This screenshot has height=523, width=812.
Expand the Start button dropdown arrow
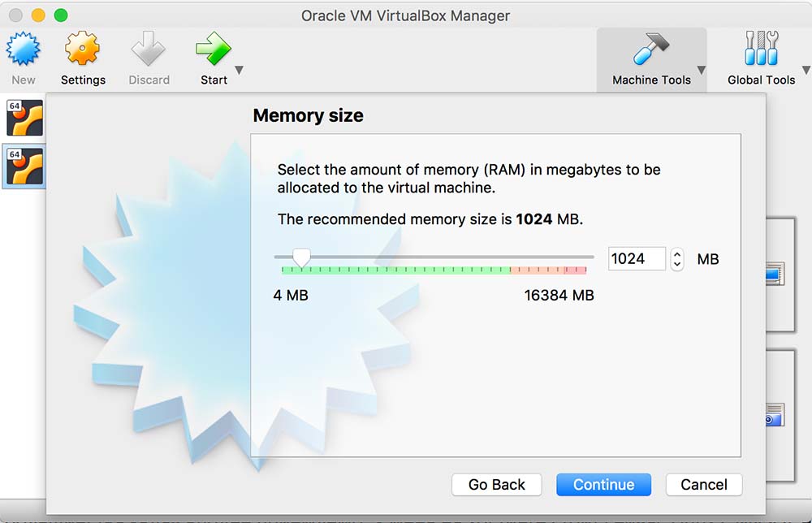tap(239, 71)
